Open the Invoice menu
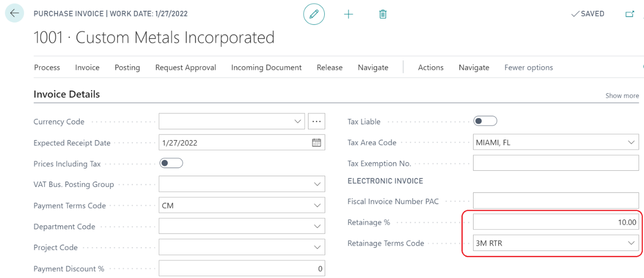The height and width of the screenshot is (278, 644). pos(87,67)
